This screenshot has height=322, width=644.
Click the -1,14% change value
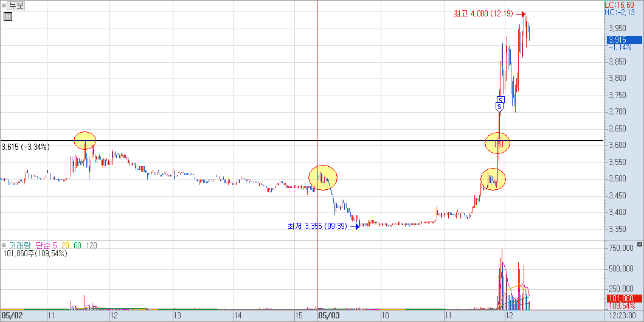[x=620, y=47]
